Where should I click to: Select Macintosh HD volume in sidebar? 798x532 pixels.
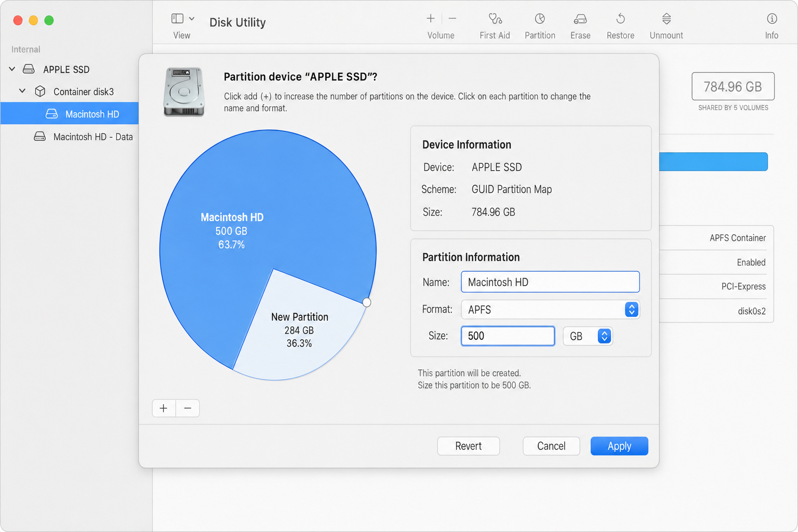point(70,113)
